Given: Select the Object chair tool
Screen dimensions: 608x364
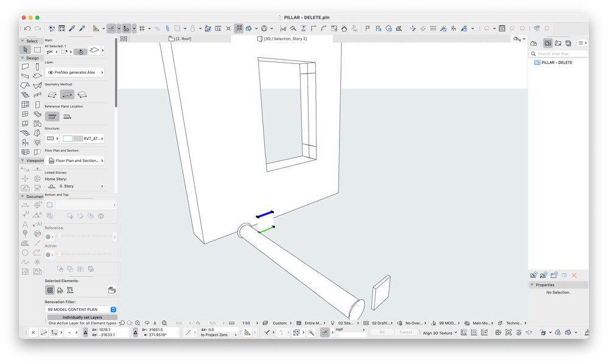Looking at the screenshot, I should 25,142.
